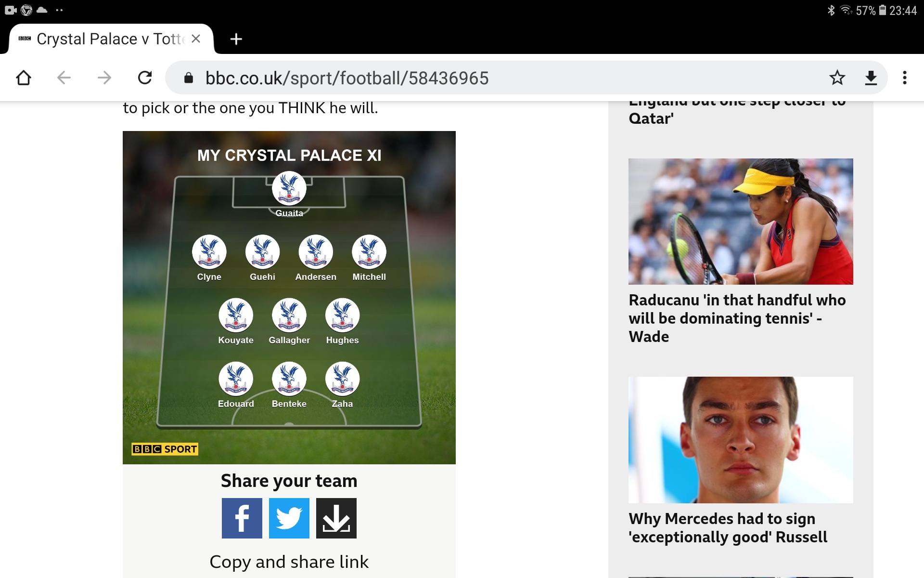This screenshot has width=924, height=578.
Task: Reload the BBC page
Action: pyautogui.click(x=145, y=78)
